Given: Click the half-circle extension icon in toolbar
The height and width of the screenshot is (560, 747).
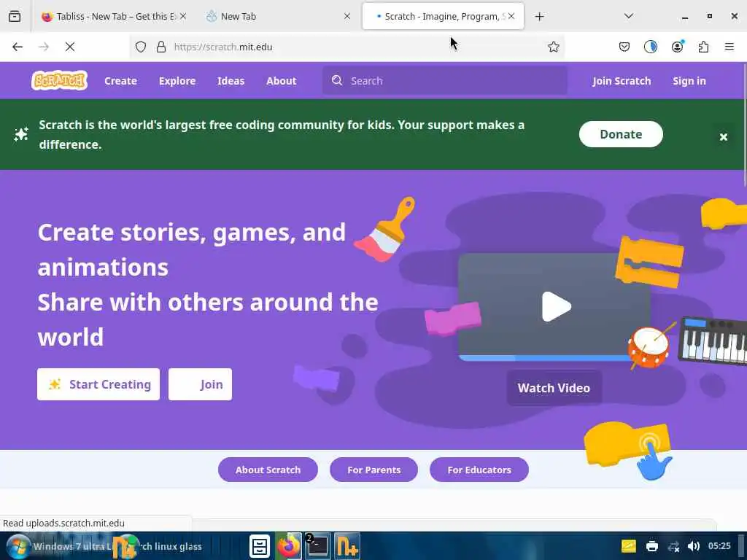Looking at the screenshot, I should (x=651, y=47).
